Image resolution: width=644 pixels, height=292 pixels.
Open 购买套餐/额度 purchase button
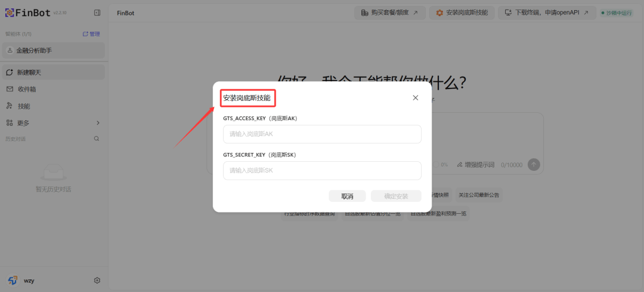(x=389, y=13)
